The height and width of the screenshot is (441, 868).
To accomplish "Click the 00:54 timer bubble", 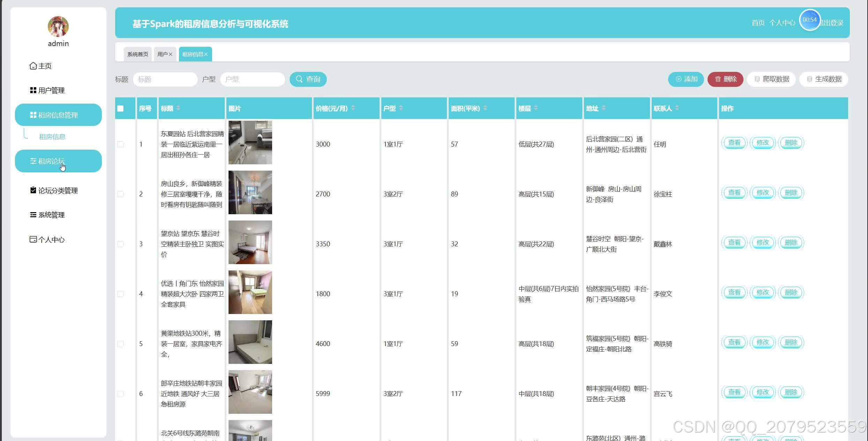I will pos(810,20).
